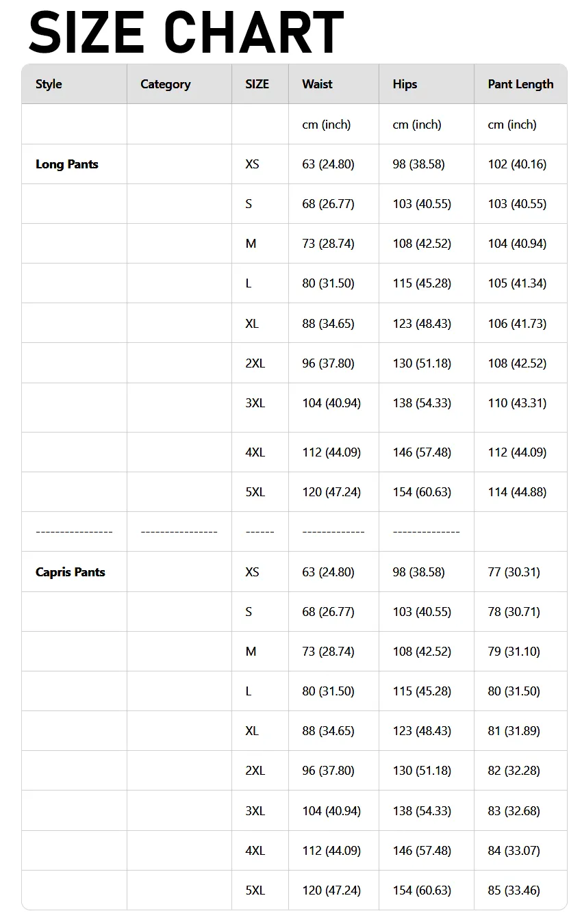The width and height of the screenshot is (582, 924).
Task: Click Long Pants 5XL pant length 114 (44.88)
Action: pyautogui.click(x=517, y=492)
